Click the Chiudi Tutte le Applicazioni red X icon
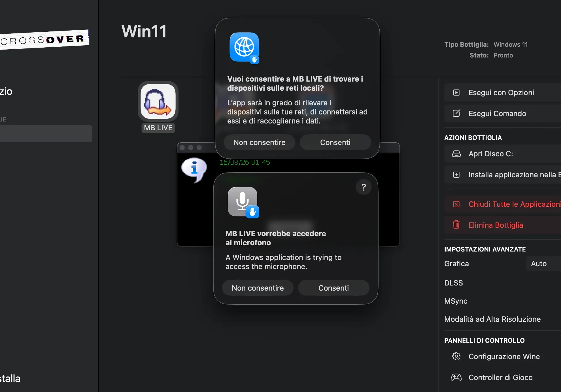561x392 pixels. (456, 204)
